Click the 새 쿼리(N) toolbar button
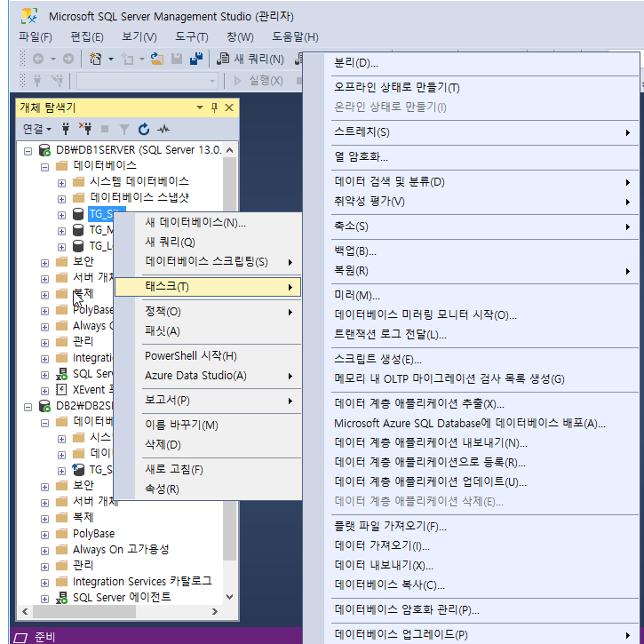Viewport: 644px width, 644px height. click(x=250, y=60)
